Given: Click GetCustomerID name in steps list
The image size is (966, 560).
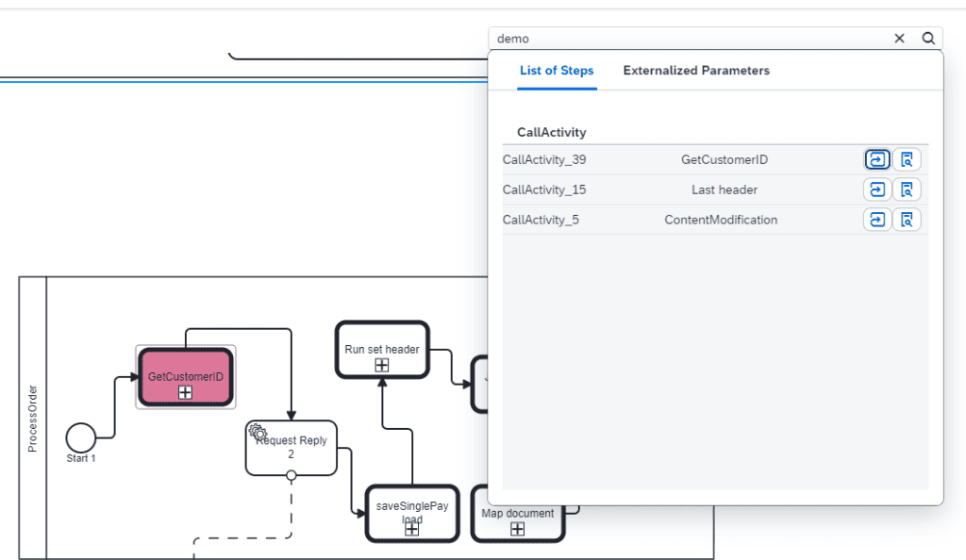Looking at the screenshot, I should pyautogui.click(x=724, y=159).
